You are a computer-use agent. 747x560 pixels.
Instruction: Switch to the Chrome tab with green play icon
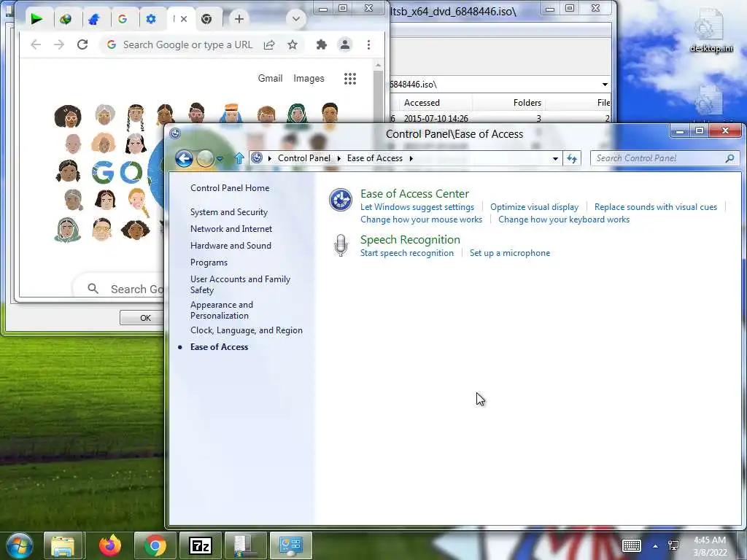36,19
